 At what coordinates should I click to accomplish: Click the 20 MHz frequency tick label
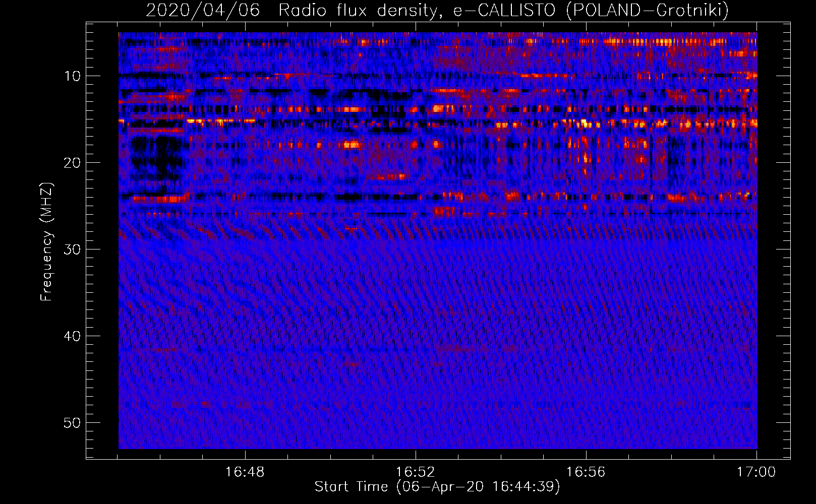point(73,163)
